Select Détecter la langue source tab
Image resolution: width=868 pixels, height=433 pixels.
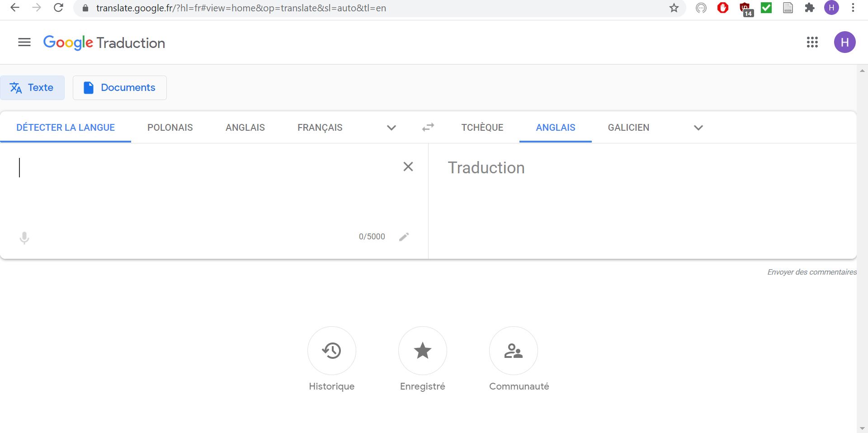(x=66, y=128)
